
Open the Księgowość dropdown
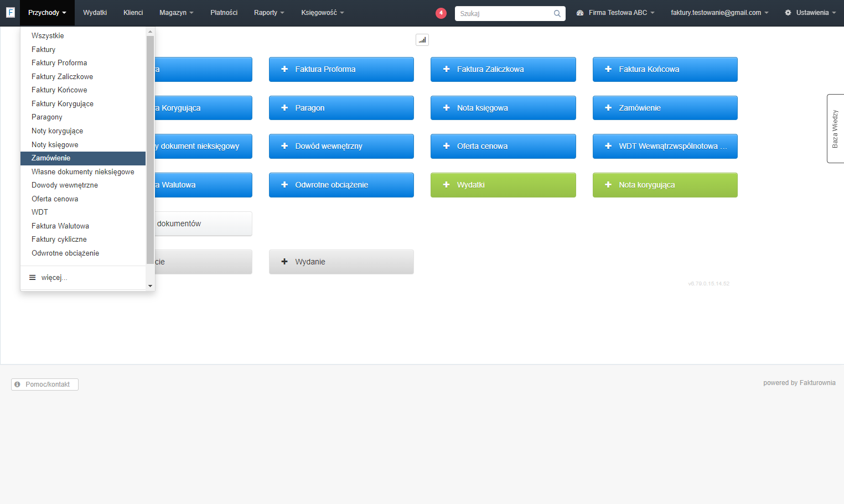pyautogui.click(x=323, y=13)
